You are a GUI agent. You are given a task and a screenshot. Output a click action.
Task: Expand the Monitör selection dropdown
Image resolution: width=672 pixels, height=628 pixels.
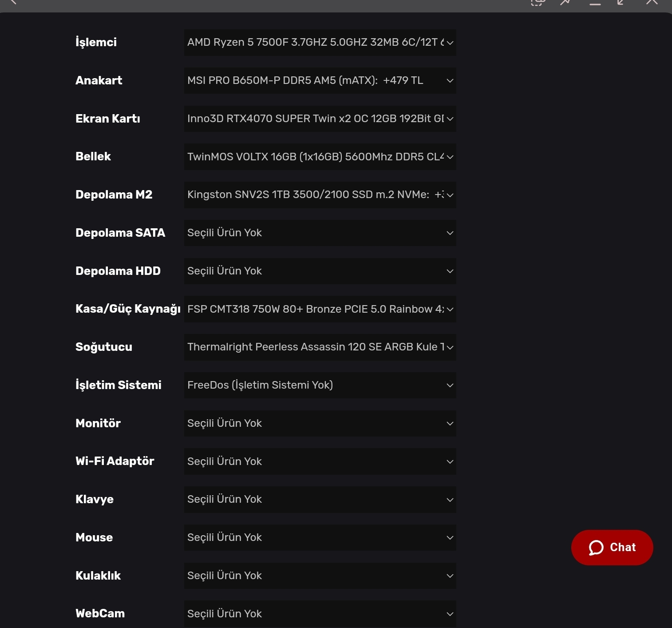click(x=320, y=423)
